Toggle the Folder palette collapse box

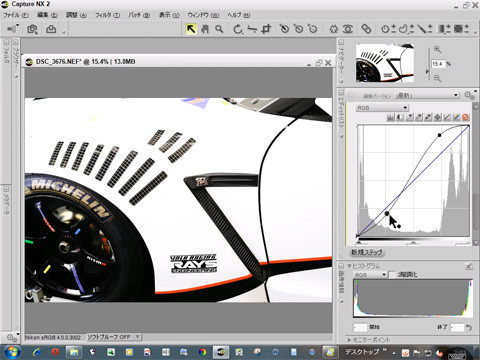(6, 42)
